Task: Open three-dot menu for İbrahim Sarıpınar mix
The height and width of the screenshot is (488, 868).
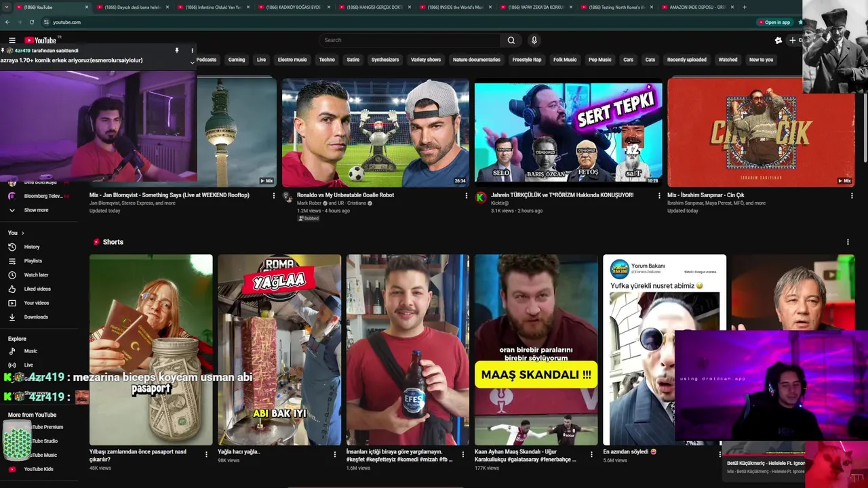Action: pos(852,195)
